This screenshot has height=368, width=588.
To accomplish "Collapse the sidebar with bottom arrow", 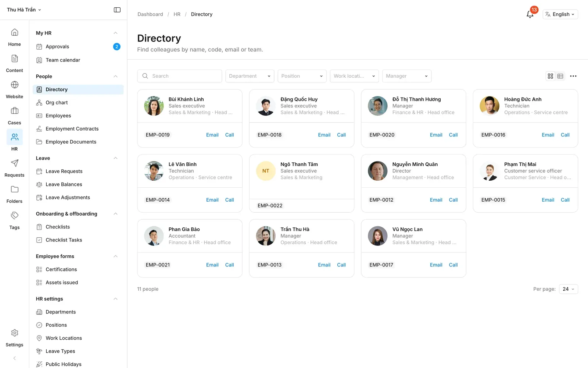I will pos(14,358).
